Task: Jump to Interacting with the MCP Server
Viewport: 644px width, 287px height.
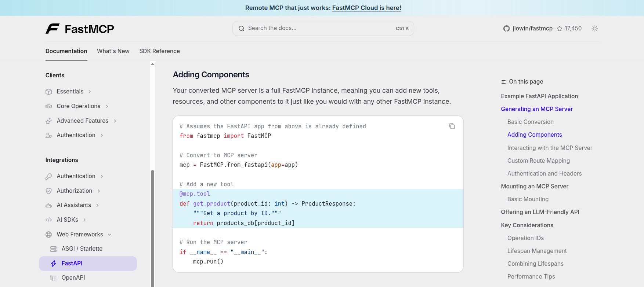Action: tap(550, 148)
